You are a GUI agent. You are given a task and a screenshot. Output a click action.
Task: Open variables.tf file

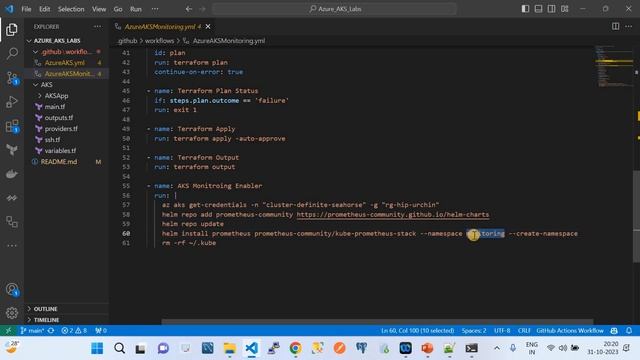point(60,151)
